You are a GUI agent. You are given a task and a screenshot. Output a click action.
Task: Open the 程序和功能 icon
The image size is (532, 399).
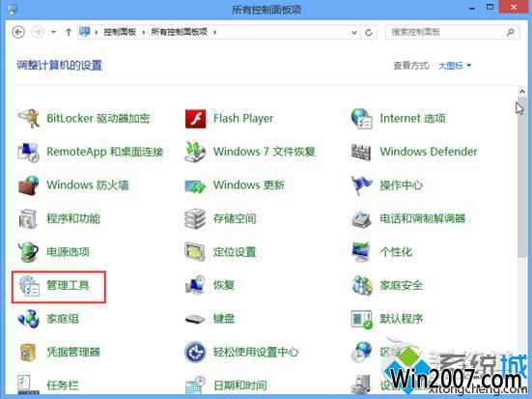tap(29, 218)
